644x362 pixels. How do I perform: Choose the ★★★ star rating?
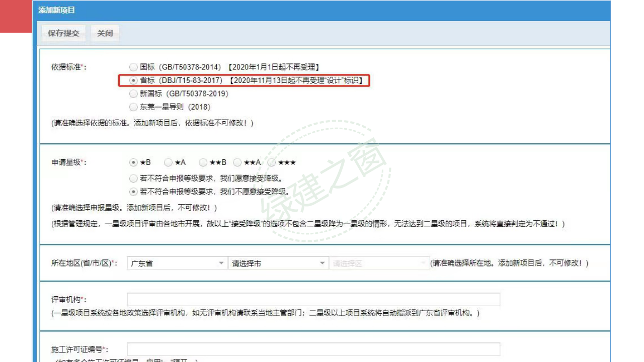[272, 162]
